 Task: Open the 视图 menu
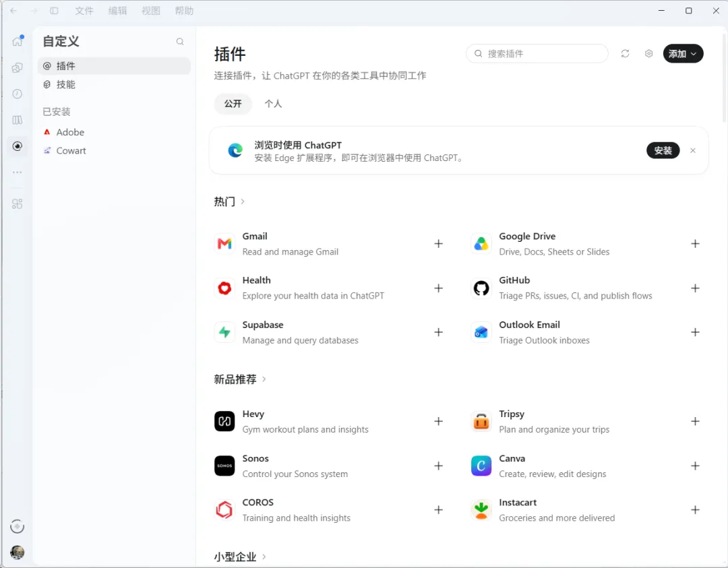pos(151,11)
